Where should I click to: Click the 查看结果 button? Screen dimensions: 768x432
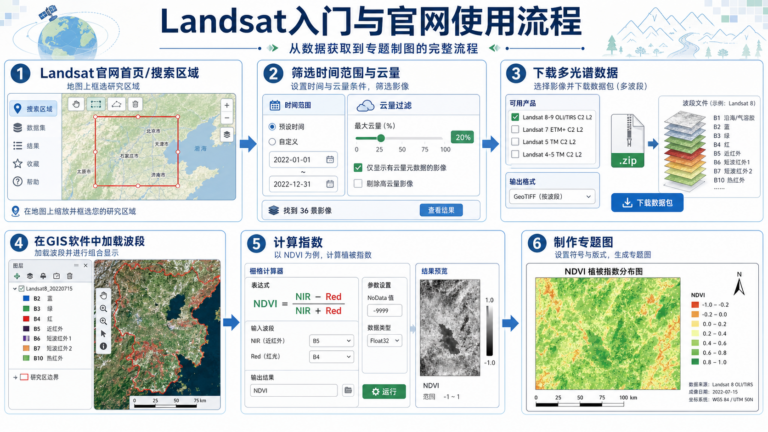click(441, 210)
